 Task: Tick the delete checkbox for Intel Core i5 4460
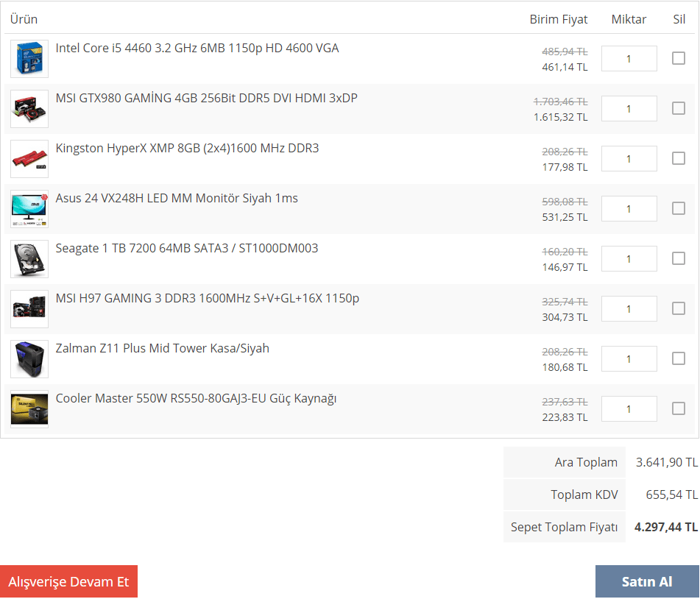(679, 58)
